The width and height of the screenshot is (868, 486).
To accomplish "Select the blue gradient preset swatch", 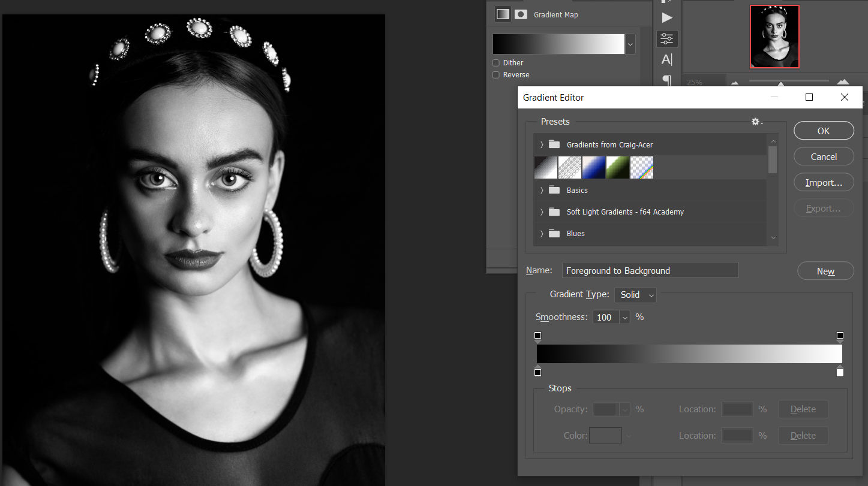I will 594,168.
